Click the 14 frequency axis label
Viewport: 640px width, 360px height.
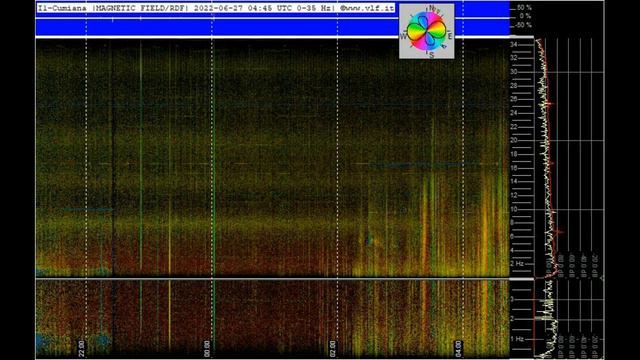pos(514,182)
